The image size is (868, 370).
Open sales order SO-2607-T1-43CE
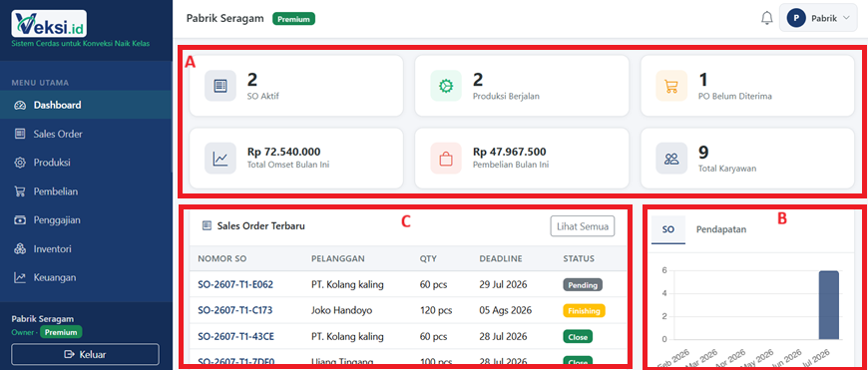236,336
